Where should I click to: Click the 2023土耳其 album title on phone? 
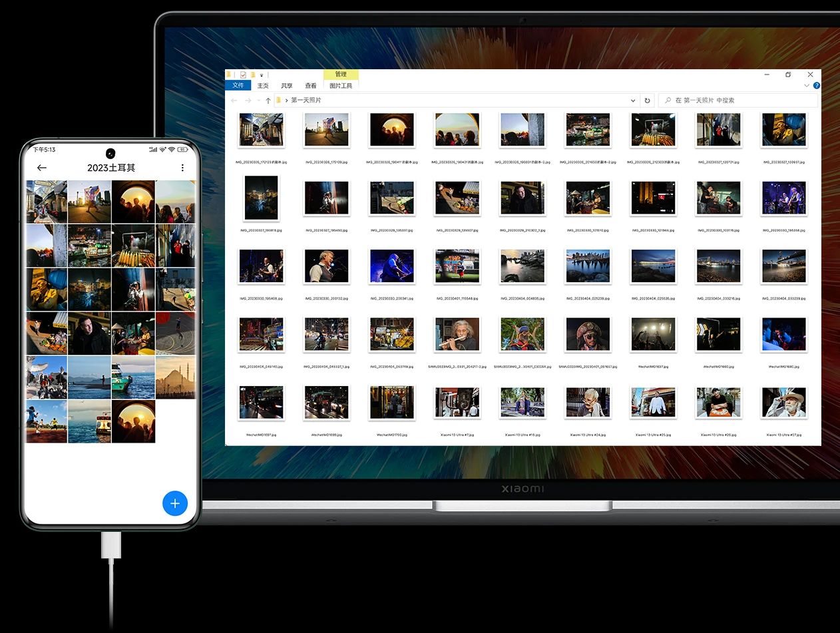111,168
